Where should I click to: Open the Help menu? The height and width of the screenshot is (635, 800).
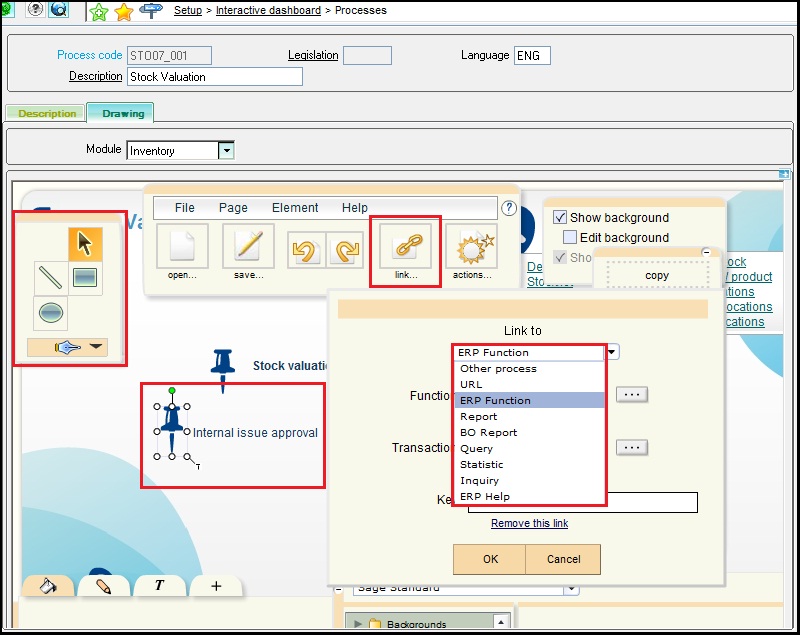point(355,208)
